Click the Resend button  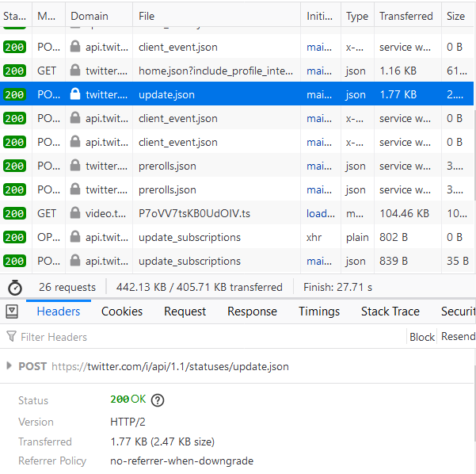[457, 337]
